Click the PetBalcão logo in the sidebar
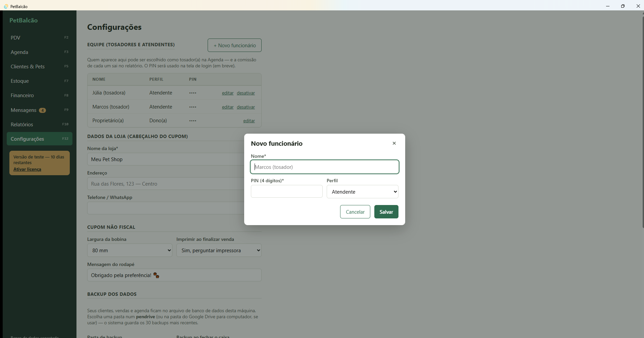The width and height of the screenshot is (644, 338). [23, 20]
